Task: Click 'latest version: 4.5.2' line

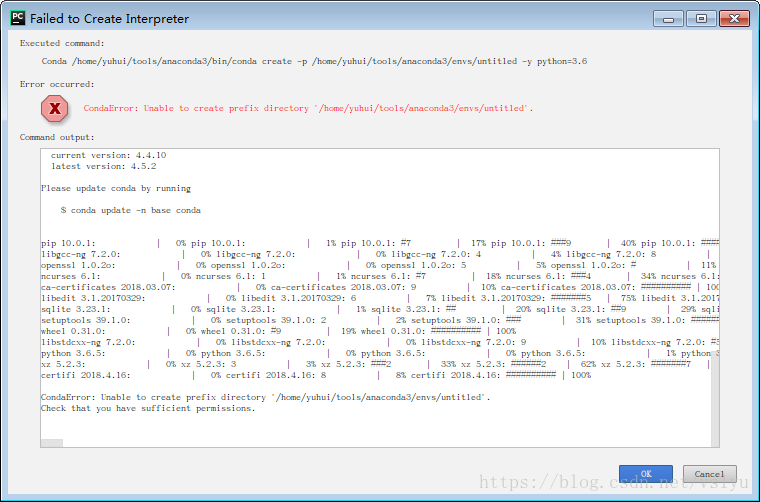Action: tap(104, 166)
